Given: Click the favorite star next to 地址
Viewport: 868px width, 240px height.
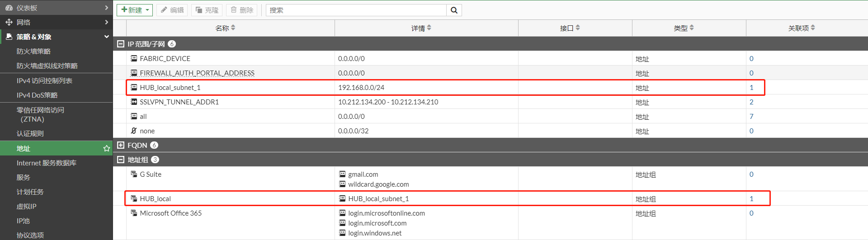Looking at the screenshot, I should (107, 148).
